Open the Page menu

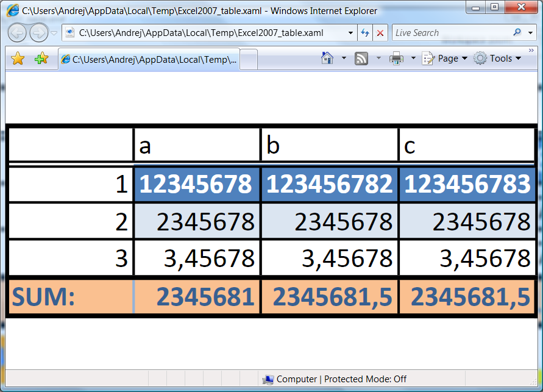445,58
